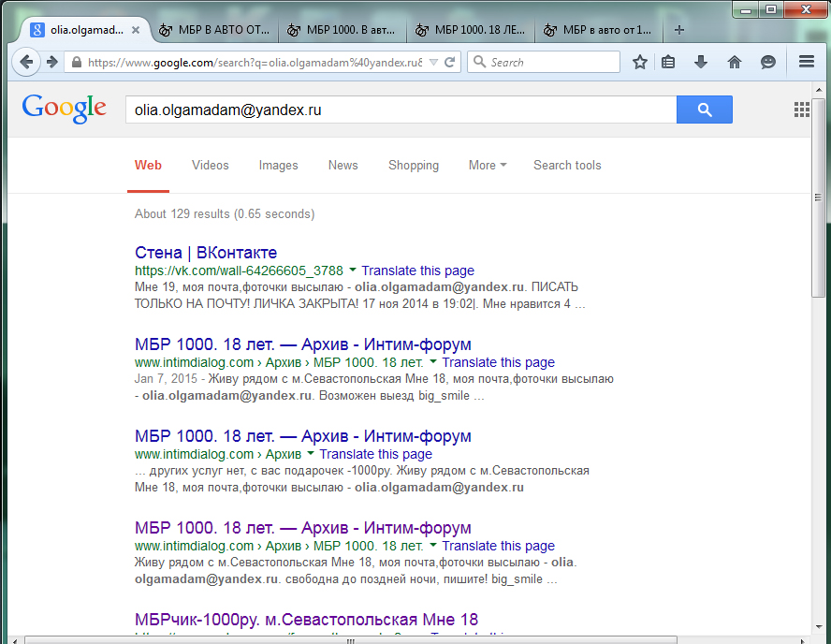Expand the URL arrow for the Jan 7, 2015 result
This screenshot has height=644, width=831.
tap(433, 362)
